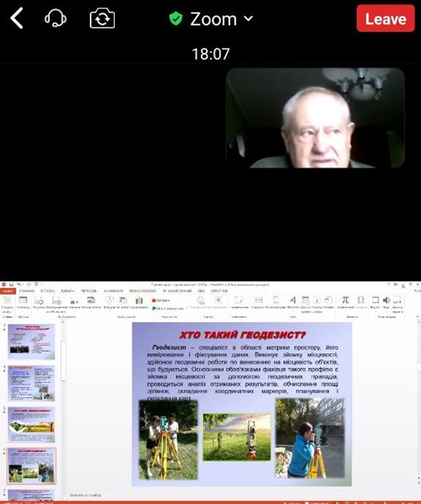Select the speaker's video thumbnail
This screenshot has height=504, width=421.
[315, 118]
